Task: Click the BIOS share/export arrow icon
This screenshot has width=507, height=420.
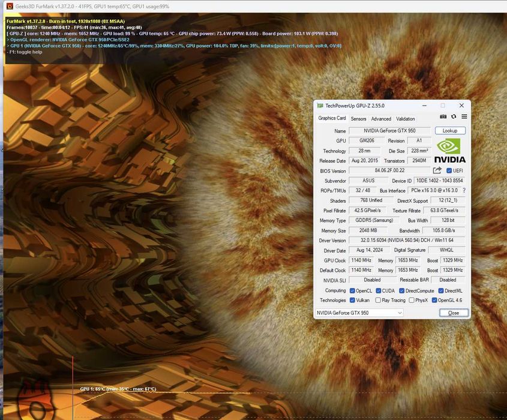Action: tap(437, 170)
